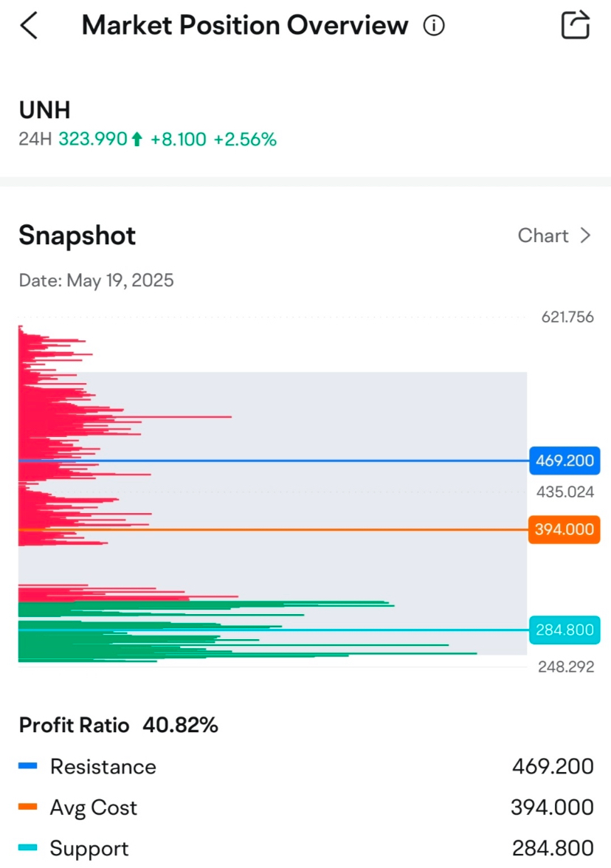The width and height of the screenshot is (611, 868).
Task: Click the cyan Support legend marker
Action: [28, 847]
